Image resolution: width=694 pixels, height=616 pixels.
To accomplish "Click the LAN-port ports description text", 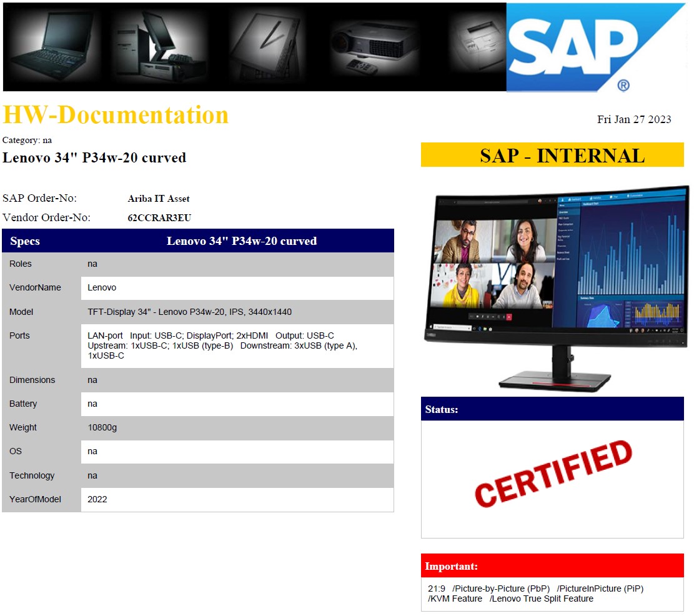I will click(x=222, y=345).
